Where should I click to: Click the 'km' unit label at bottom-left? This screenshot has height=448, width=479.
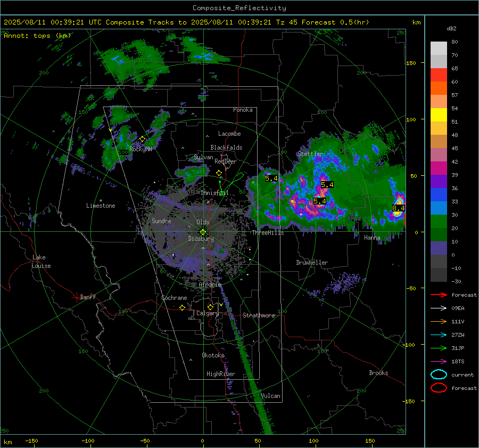tap(8, 442)
